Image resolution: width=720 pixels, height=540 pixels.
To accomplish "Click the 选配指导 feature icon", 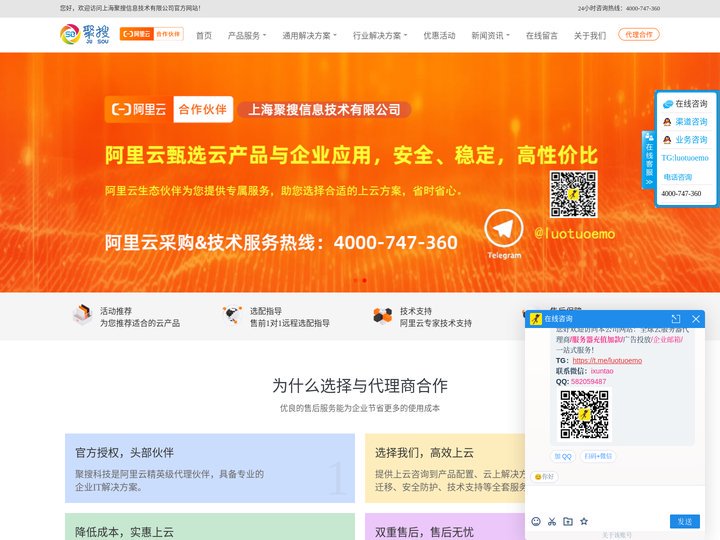I will coord(232,315).
